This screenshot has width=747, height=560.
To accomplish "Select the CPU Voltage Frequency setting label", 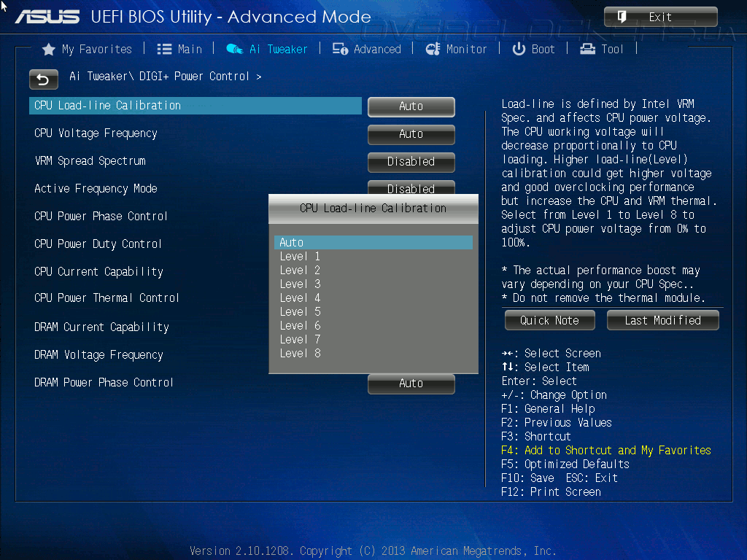I will [x=96, y=133].
